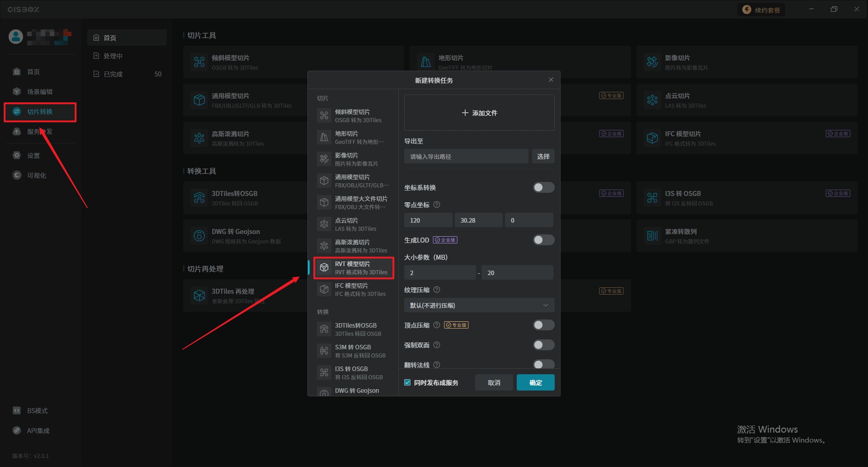868x467 pixels.
Task: Click the 添加文件 upload area
Action: (479, 113)
